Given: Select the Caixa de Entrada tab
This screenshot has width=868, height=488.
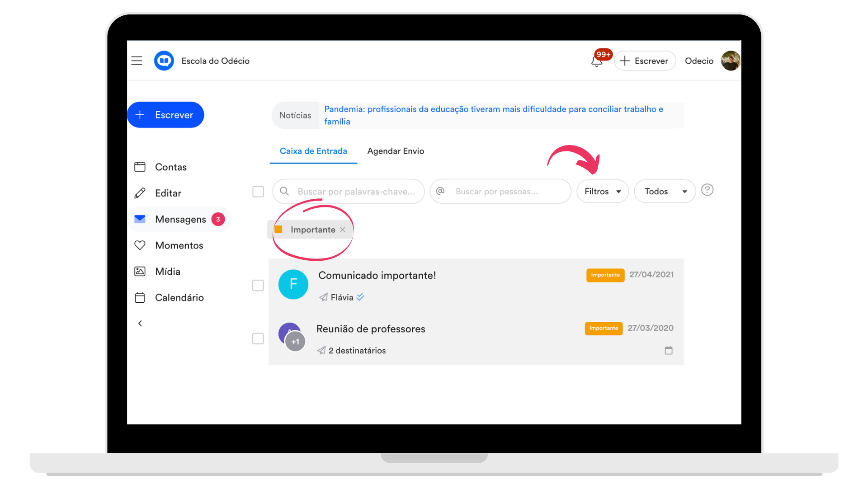Looking at the screenshot, I should coord(313,151).
